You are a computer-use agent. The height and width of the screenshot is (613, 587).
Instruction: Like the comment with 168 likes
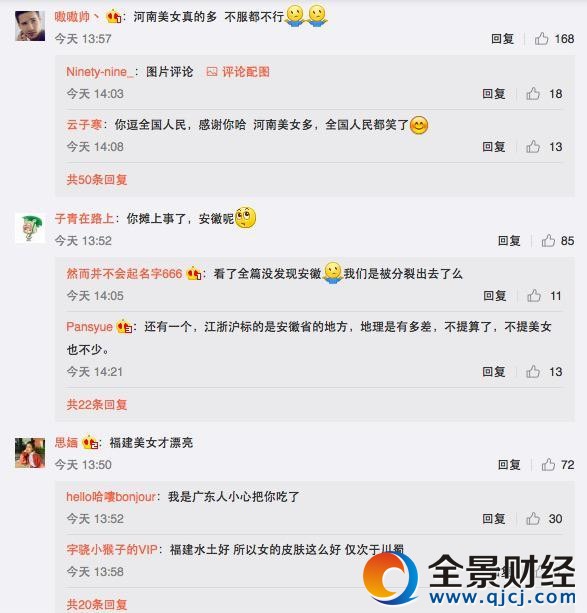[x=541, y=39]
